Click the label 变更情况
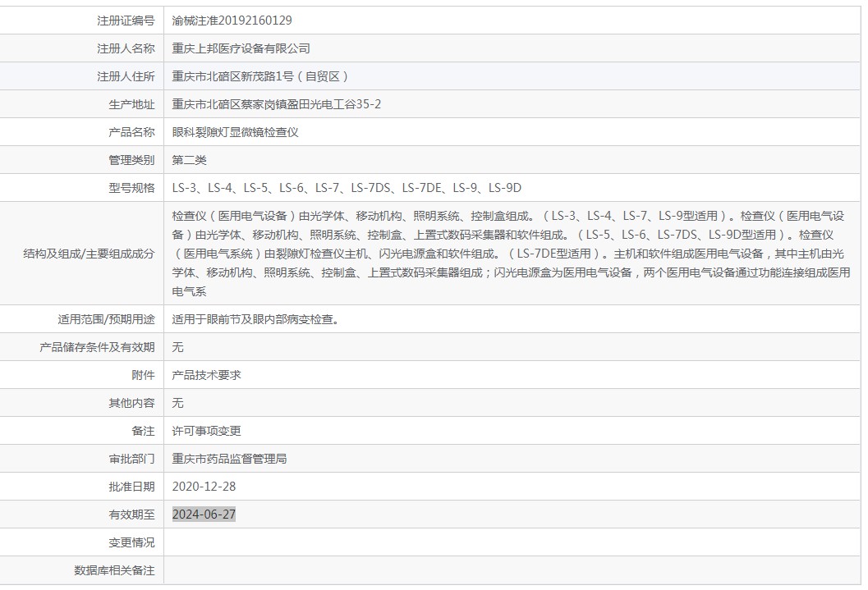This screenshot has width=868, height=590. (x=131, y=542)
